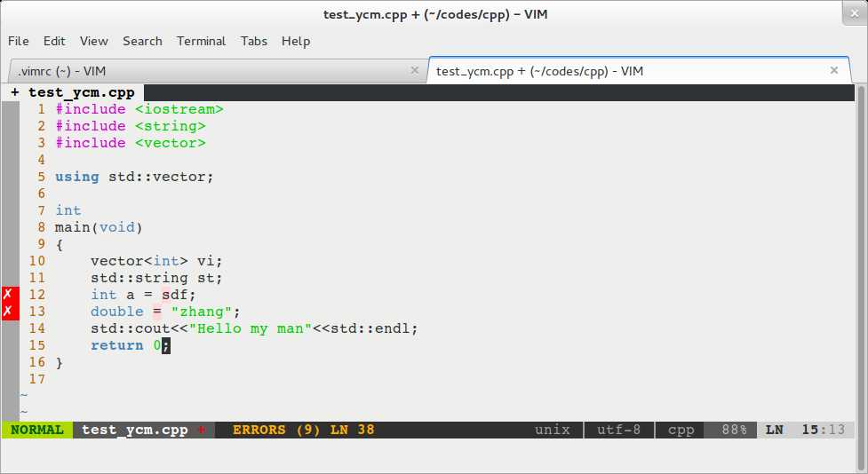Click std::cout on line 14
The height and width of the screenshot is (474, 868).
130,328
